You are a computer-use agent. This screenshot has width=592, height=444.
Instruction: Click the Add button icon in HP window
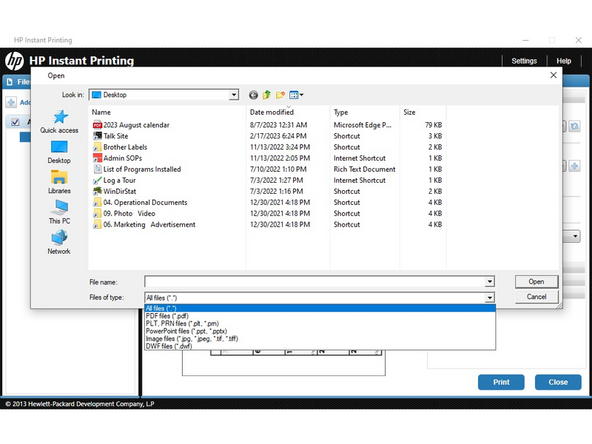click(x=11, y=102)
